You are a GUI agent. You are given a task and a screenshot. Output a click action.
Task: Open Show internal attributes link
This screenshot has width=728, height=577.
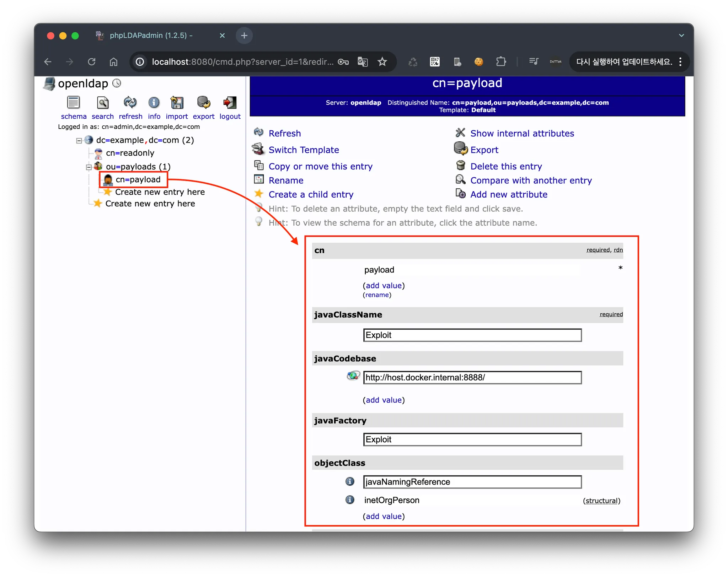tap(522, 133)
